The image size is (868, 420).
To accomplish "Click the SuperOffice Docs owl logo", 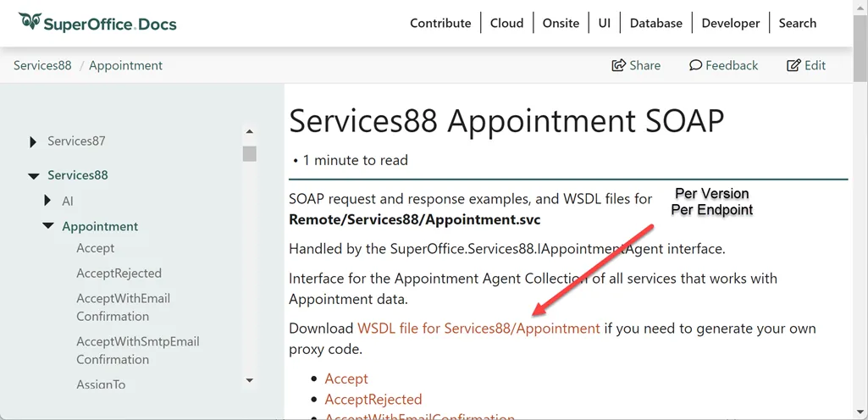I will (30, 21).
